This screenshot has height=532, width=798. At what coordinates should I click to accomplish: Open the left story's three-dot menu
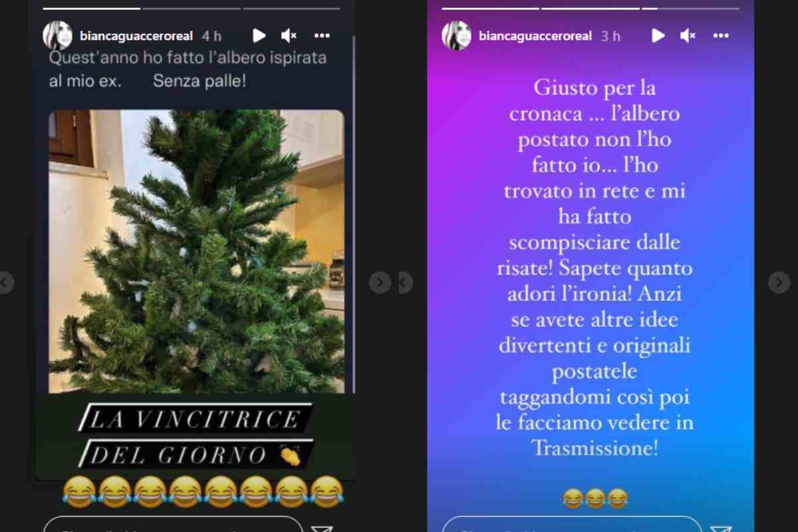click(x=322, y=36)
